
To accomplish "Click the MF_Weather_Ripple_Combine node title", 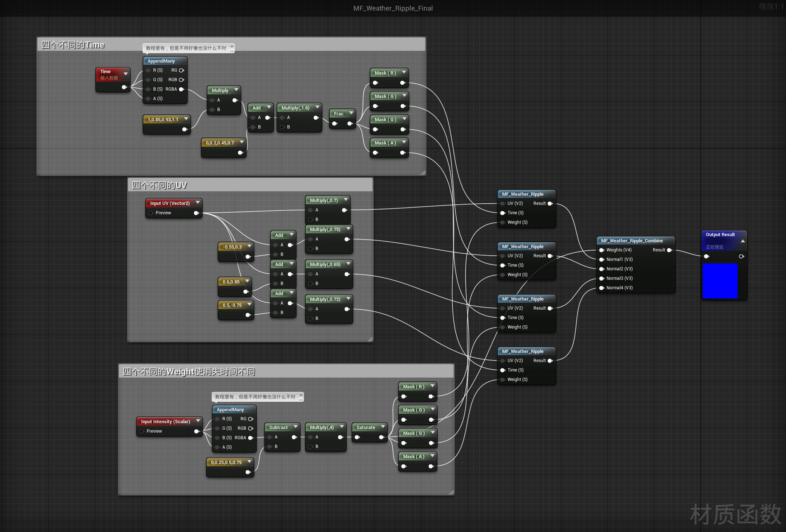I will (x=632, y=241).
